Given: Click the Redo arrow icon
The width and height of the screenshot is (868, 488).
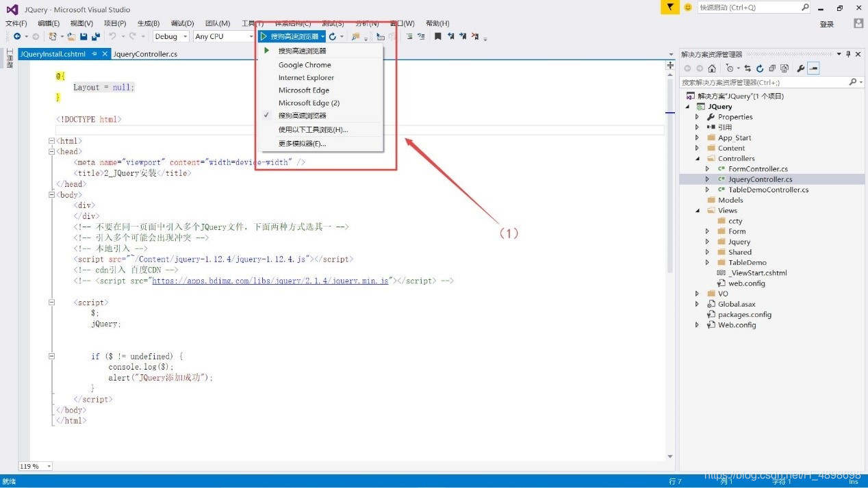Looking at the screenshot, I should click(133, 36).
